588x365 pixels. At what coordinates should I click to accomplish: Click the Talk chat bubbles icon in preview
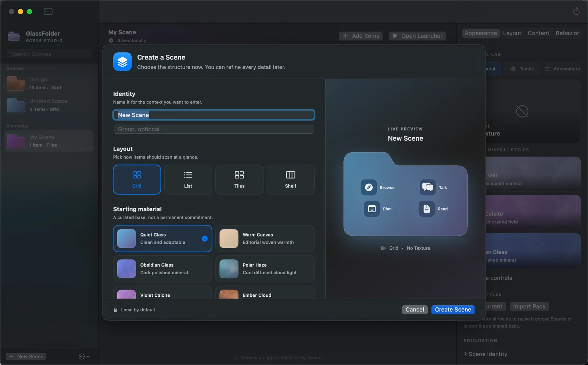click(428, 187)
